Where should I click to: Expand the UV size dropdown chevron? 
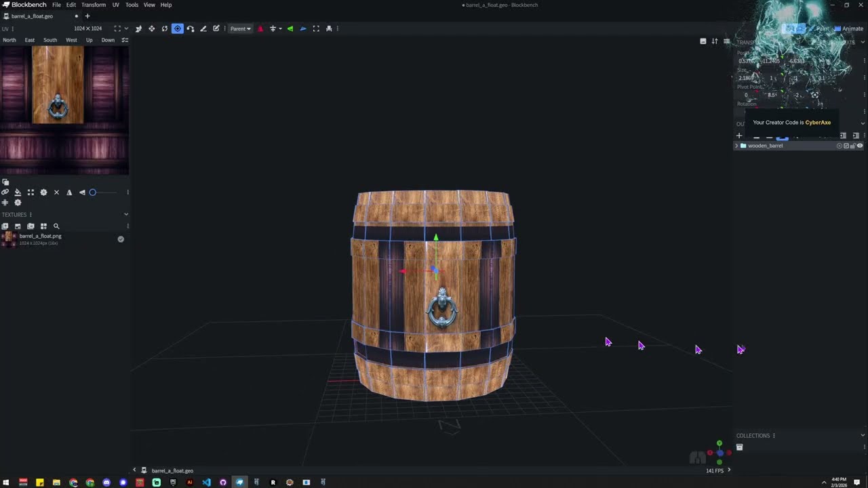coord(126,28)
